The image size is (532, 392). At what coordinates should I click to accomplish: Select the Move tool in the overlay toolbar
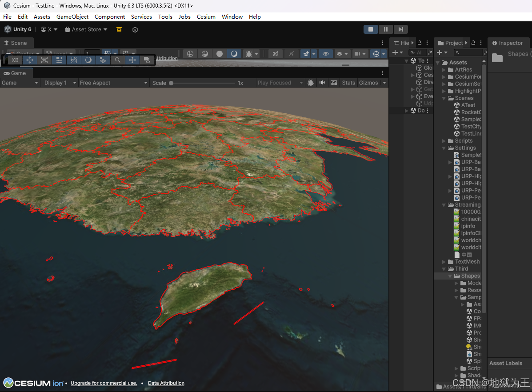click(30, 60)
